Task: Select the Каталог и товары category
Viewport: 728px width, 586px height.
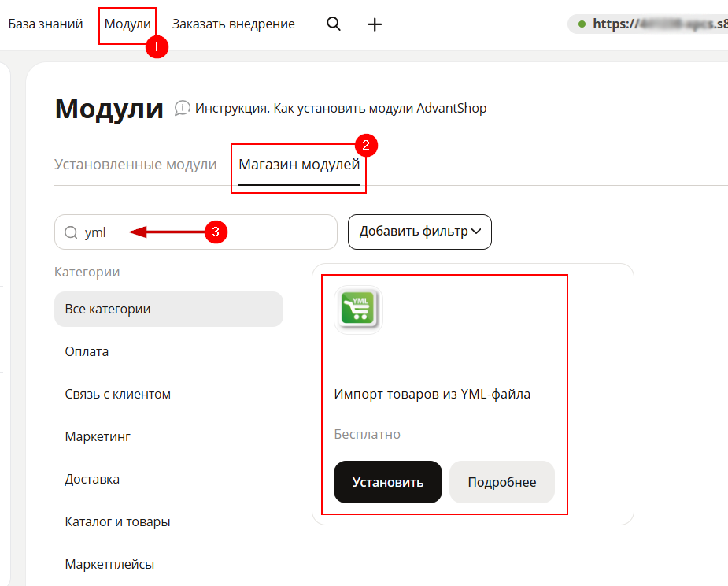Action: tap(117, 522)
